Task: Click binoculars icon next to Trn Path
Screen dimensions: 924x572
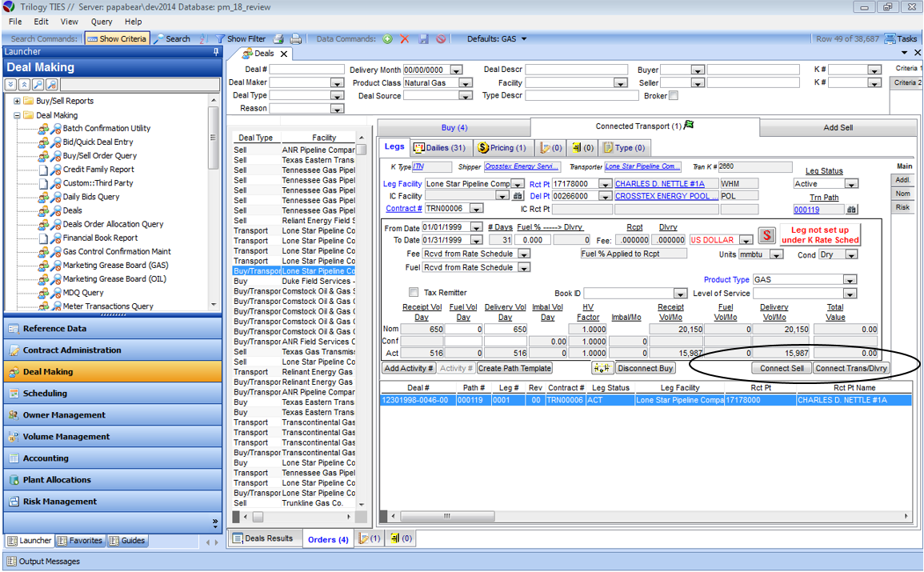Action: point(852,210)
